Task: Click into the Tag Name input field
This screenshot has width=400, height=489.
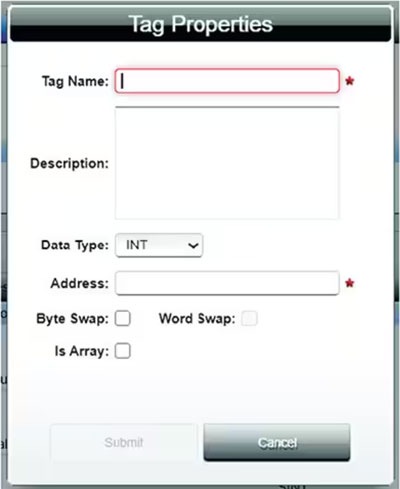Action: pyautogui.click(x=227, y=81)
